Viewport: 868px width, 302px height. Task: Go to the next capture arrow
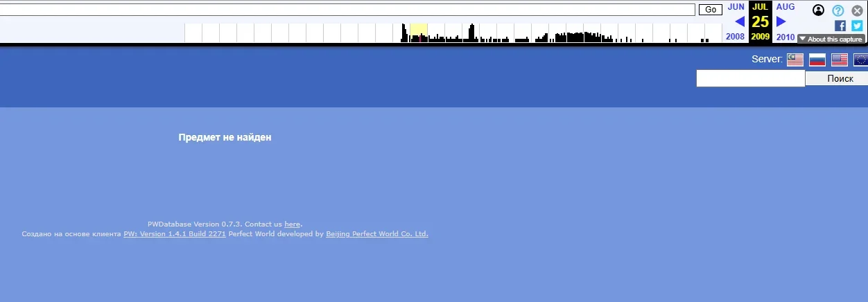(781, 21)
